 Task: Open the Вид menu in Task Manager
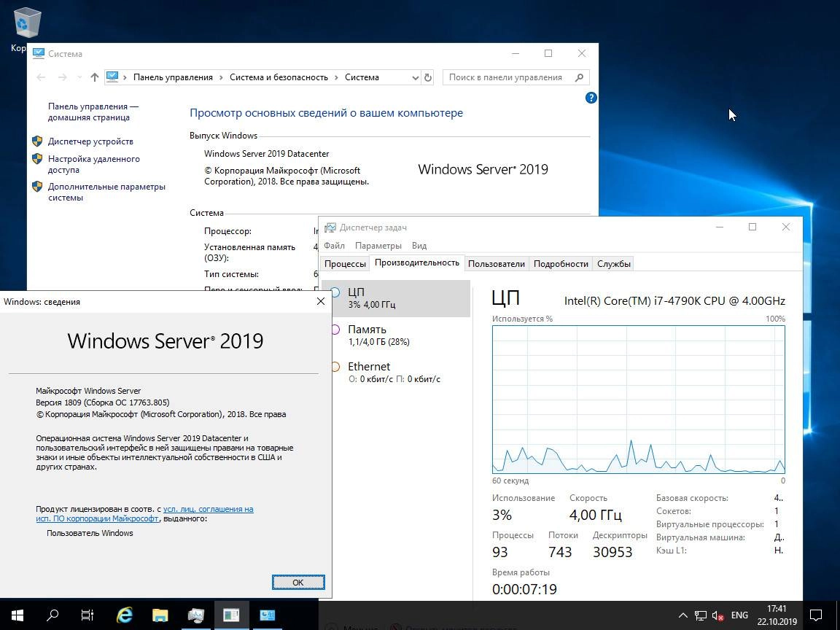coord(419,245)
